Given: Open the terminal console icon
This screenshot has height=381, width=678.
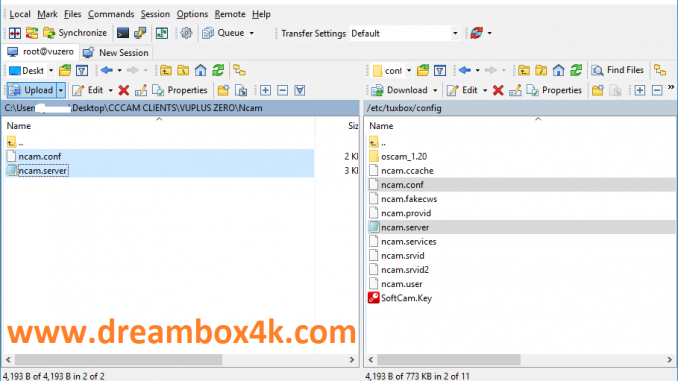Looking at the screenshot, I should pos(123,33).
